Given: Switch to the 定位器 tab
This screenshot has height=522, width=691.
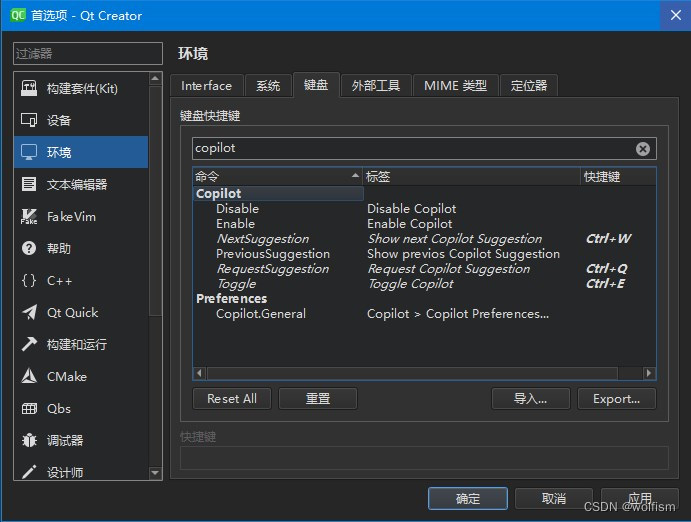Looking at the screenshot, I should coord(529,85).
